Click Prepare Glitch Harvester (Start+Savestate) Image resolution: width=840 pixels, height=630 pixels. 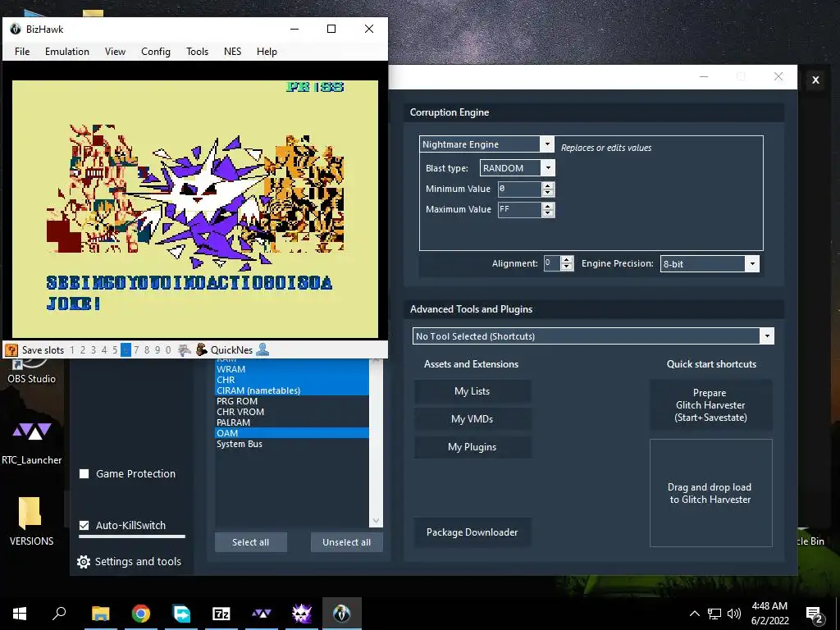pyautogui.click(x=711, y=405)
